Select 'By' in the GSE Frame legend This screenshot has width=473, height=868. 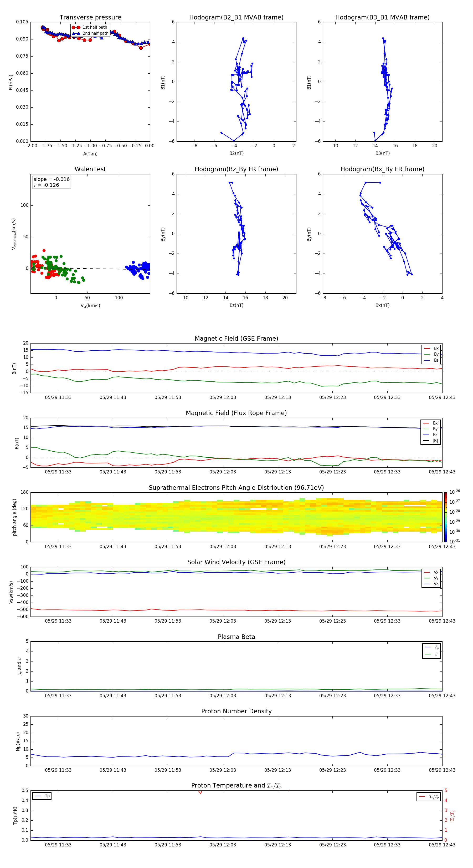(x=431, y=355)
